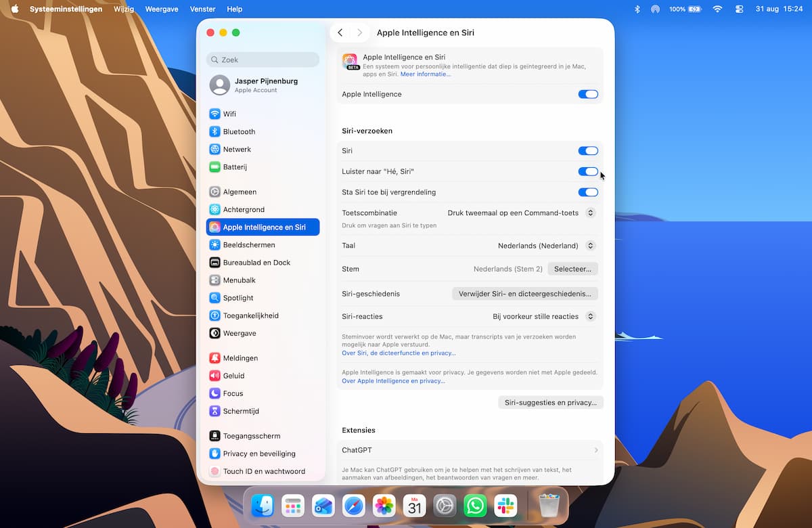Open Wifi settings in sidebar
The image size is (812, 528).
click(263, 114)
